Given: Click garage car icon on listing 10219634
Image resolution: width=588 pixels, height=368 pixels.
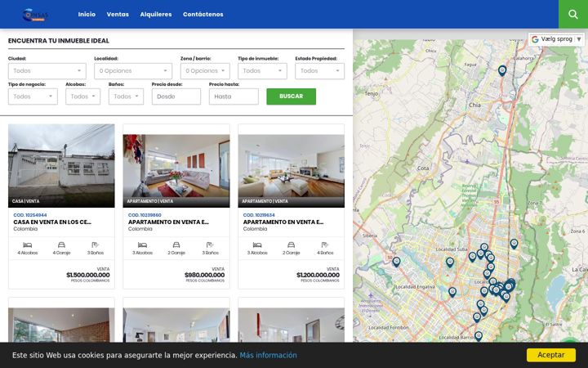Looking at the screenshot, I should click(x=291, y=245).
